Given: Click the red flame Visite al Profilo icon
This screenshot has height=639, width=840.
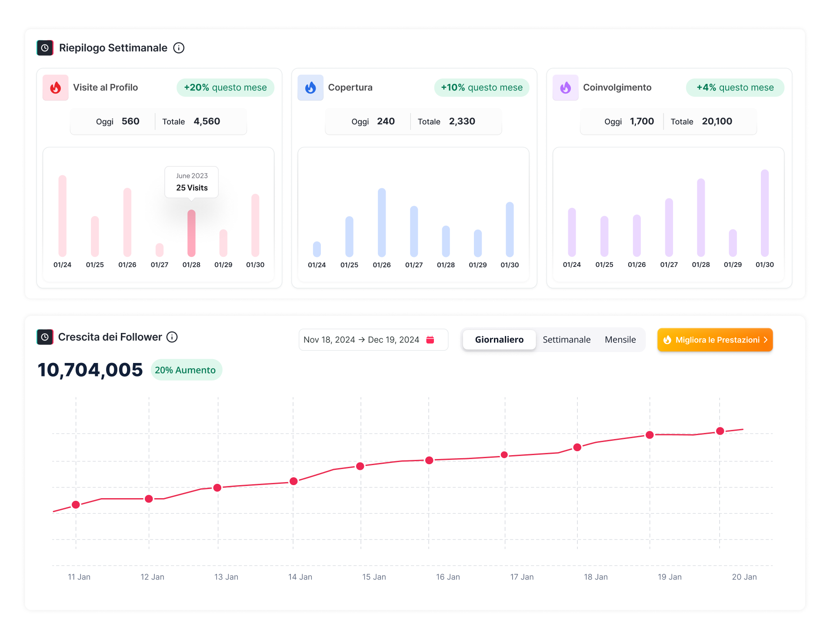Looking at the screenshot, I should coord(56,87).
